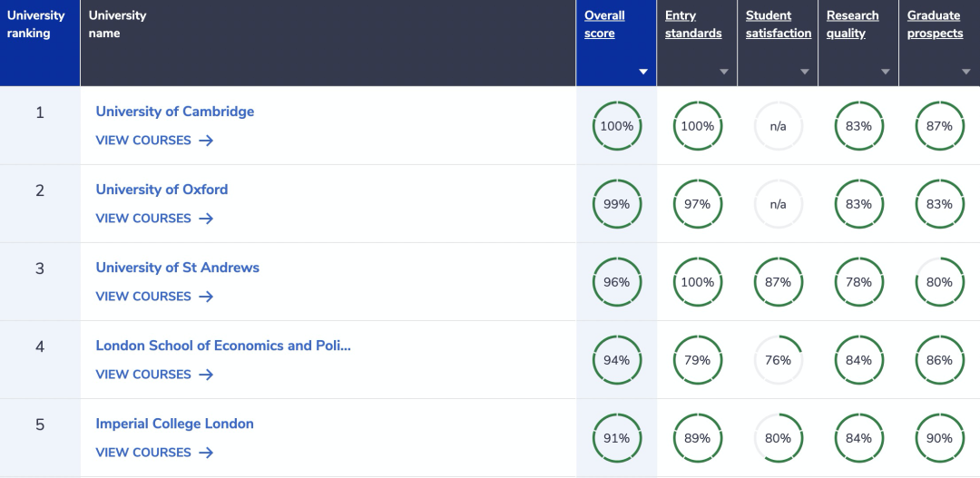Viewport: 980px width, 478px height.
Task: Select the Graduate prospects column header
Action: [x=935, y=24]
